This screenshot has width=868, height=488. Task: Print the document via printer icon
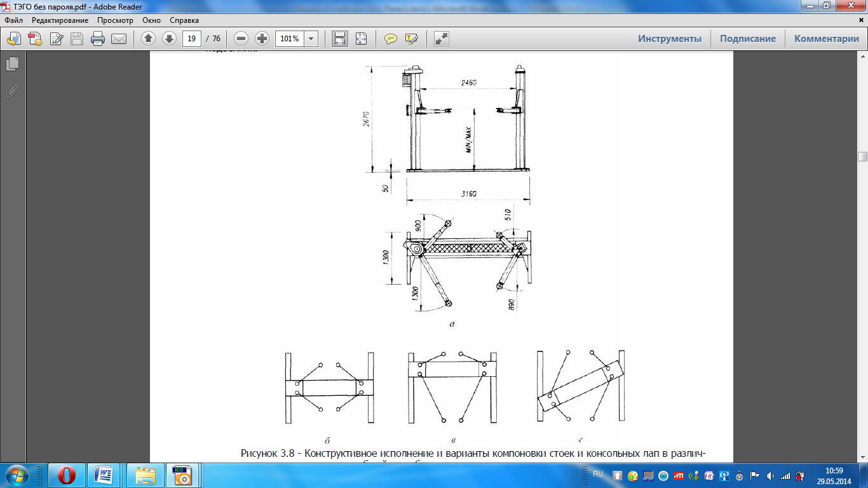(98, 39)
